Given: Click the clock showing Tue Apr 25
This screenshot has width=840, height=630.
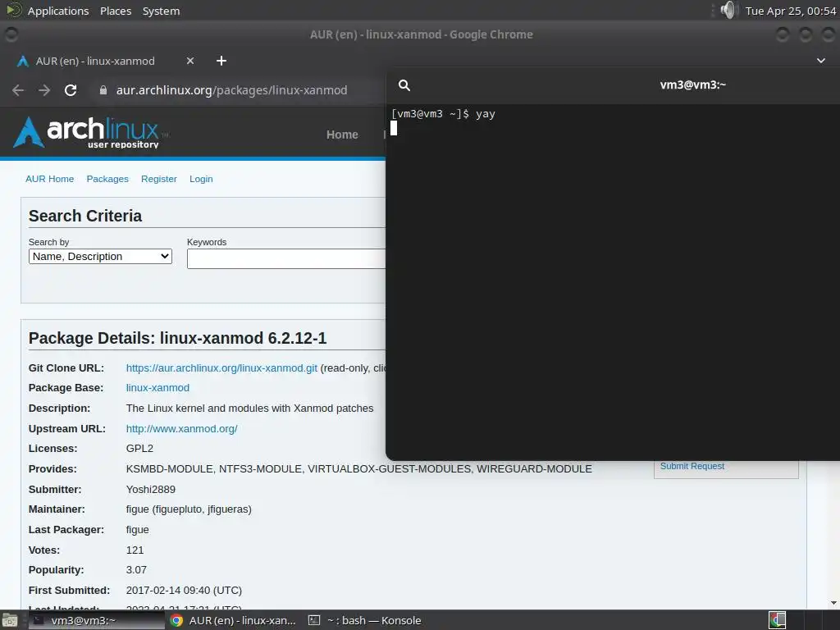Looking at the screenshot, I should [790, 11].
